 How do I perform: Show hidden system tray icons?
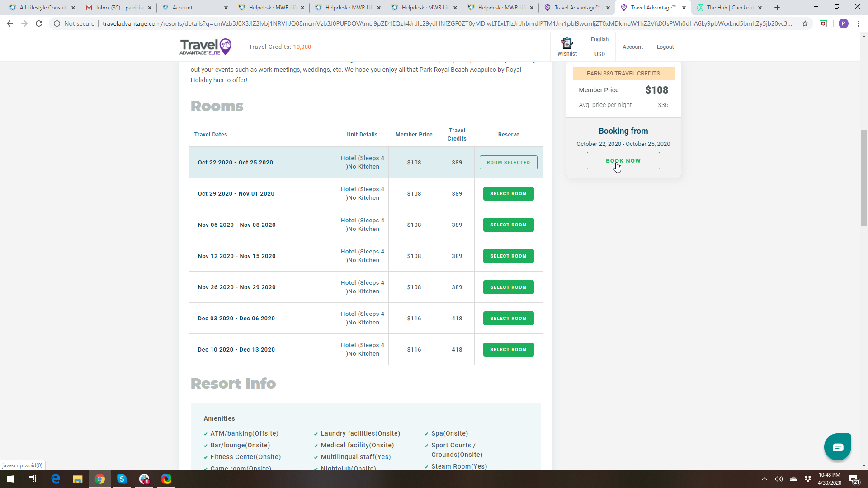coord(764,479)
